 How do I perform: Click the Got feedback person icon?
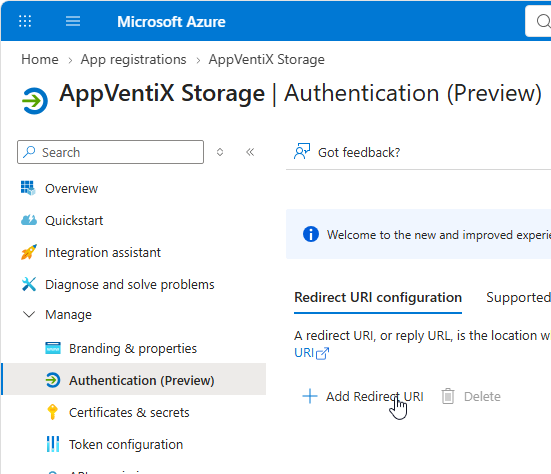point(302,151)
